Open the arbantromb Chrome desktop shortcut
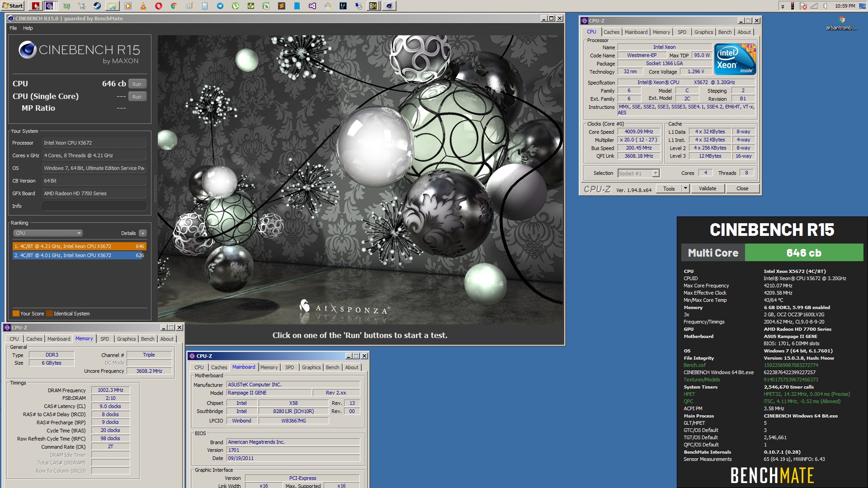Viewport: 868px width, 488px height. click(841, 23)
